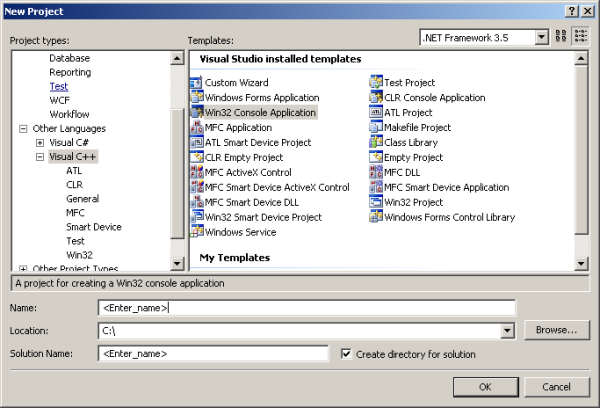Select CLR under Visual C++
This screenshot has height=408, width=600.
click(x=74, y=185)
